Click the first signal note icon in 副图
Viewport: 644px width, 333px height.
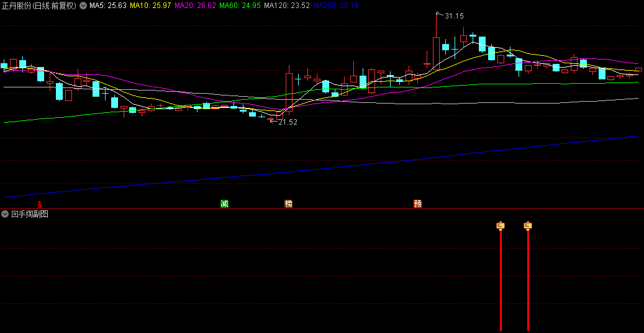501,226
